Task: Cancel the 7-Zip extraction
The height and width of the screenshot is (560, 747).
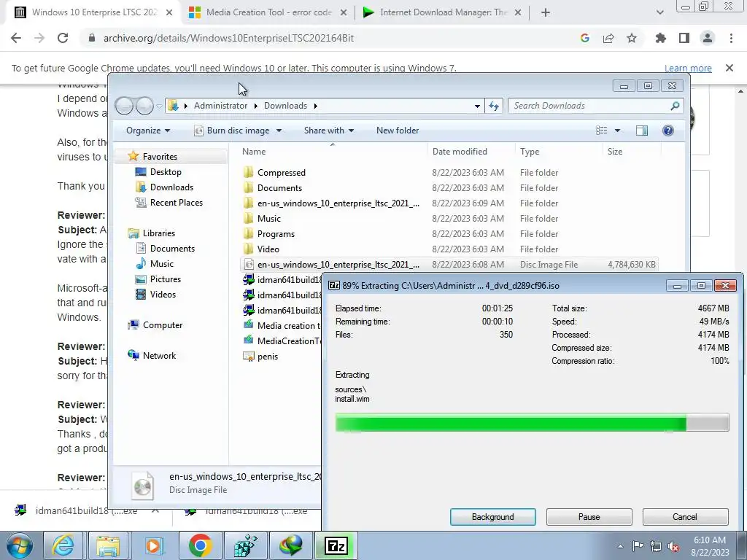Action: click(x=685, y=517)
